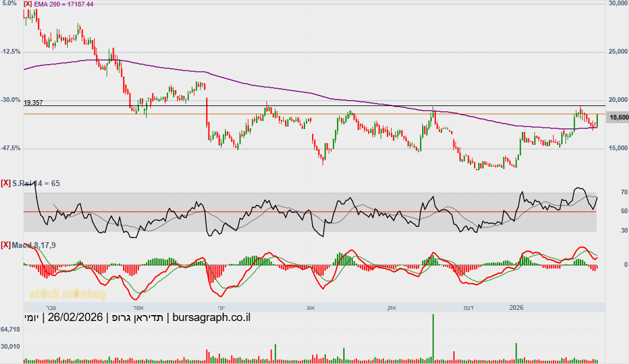Click the דצמ month marker on time axis
This screenshot has width=629, height=364.
click(x=469, y=308)
